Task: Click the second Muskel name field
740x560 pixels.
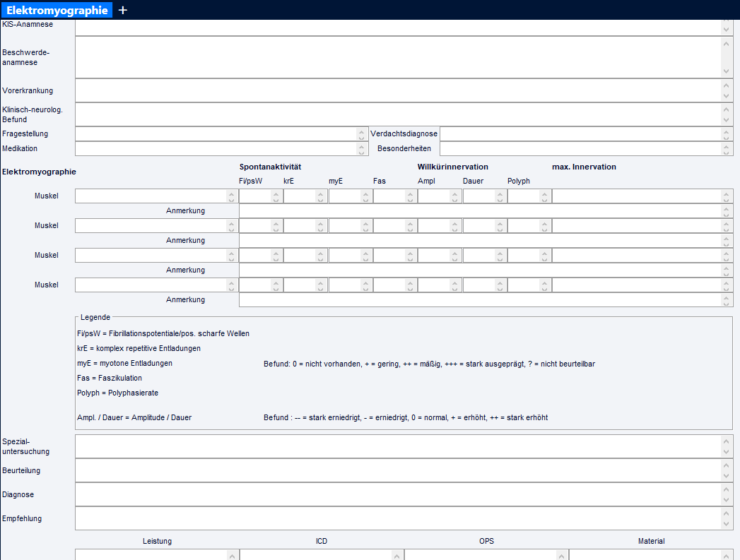Action: click(156, 226)
